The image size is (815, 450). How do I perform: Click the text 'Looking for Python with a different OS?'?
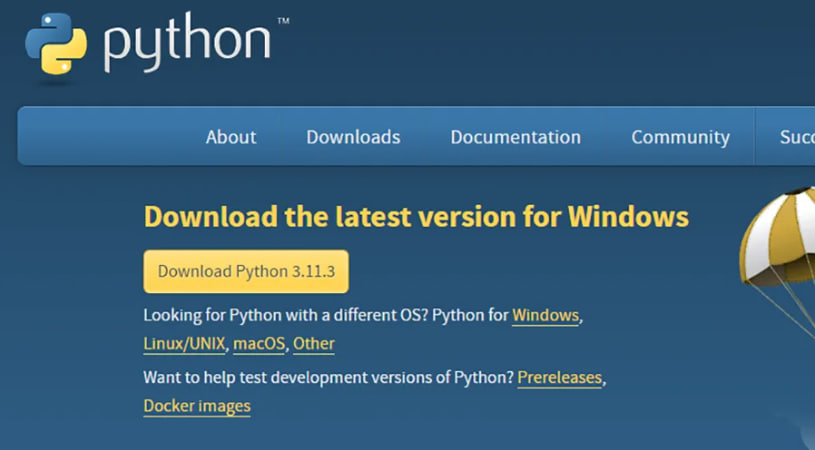[x=286, y=315]
